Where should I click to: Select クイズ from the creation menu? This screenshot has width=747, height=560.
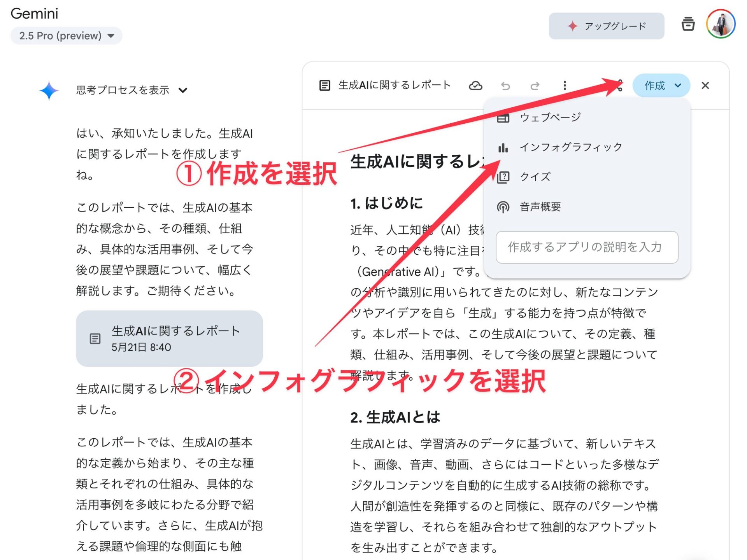pos(535,177)
